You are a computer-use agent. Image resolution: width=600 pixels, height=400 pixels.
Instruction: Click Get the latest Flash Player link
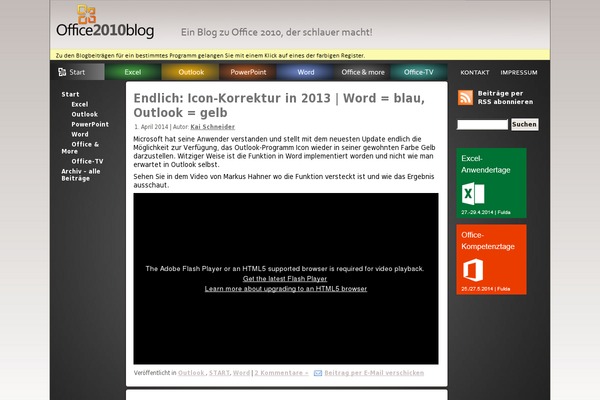coord(285,279)
